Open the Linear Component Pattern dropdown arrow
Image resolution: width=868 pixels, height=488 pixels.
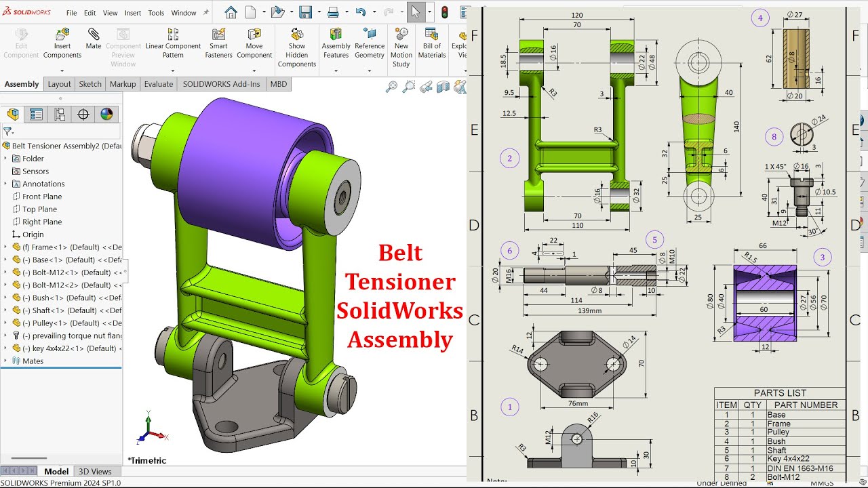[x=173, y=72]
